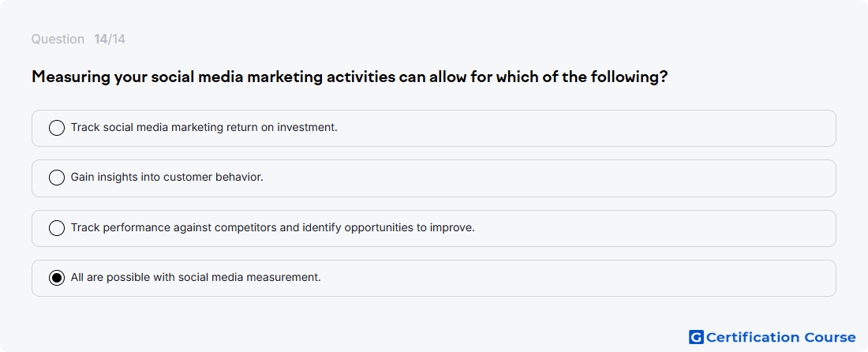Image resolution: width=868 pixels, height=352 pixels.
Task: Select radio for tracking performance against competitors
Action: [57, 228]
